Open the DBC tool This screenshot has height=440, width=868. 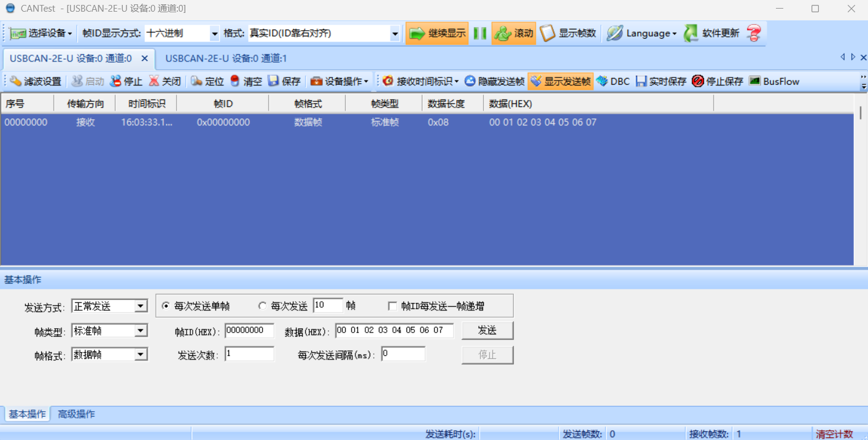tap(613, 81)
